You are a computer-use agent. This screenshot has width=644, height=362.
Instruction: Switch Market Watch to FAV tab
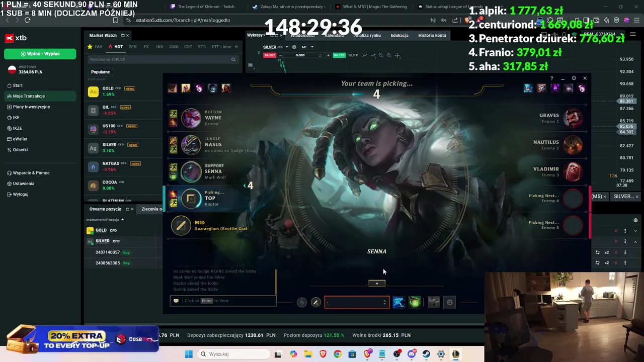(x=95, y=47)
